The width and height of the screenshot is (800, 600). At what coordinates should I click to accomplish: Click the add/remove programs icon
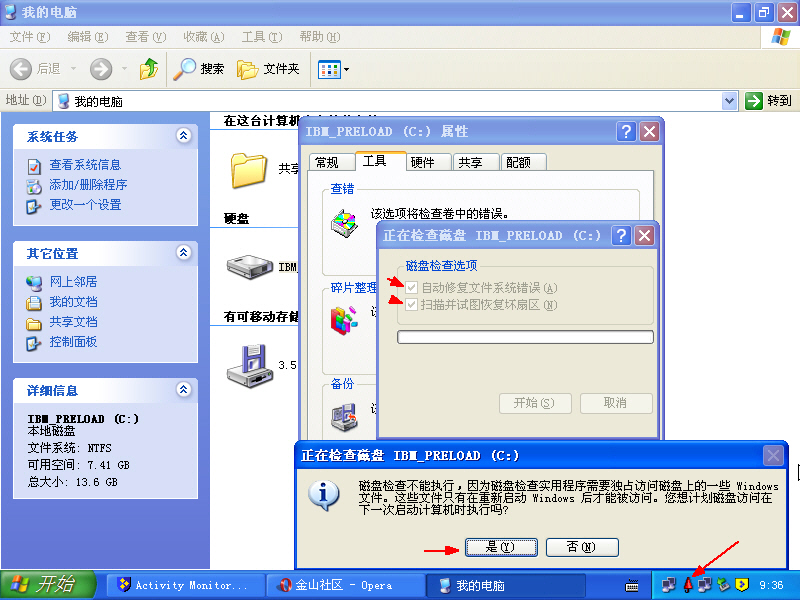coord(34,186)
